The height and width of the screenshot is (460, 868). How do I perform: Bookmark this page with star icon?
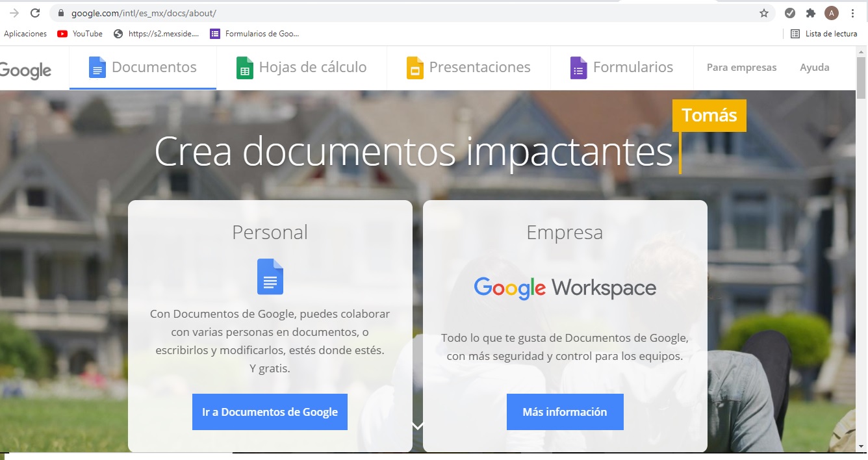point(764,13)
